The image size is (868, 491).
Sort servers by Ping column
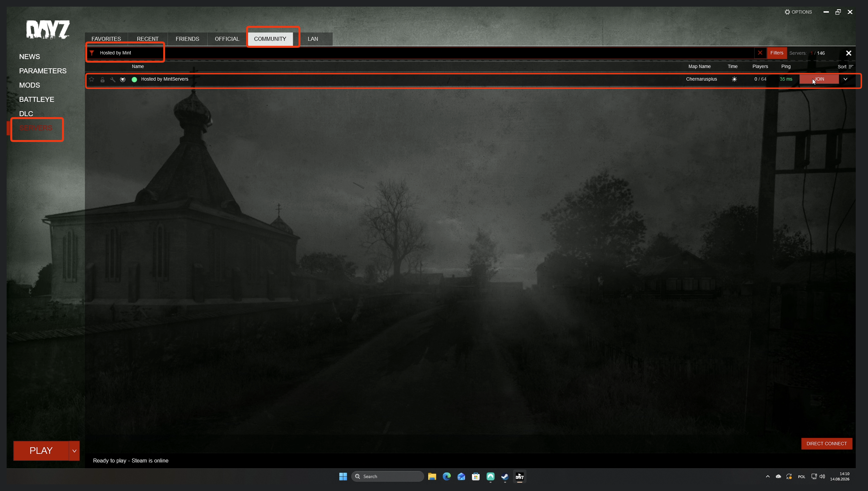pos(786,67)
